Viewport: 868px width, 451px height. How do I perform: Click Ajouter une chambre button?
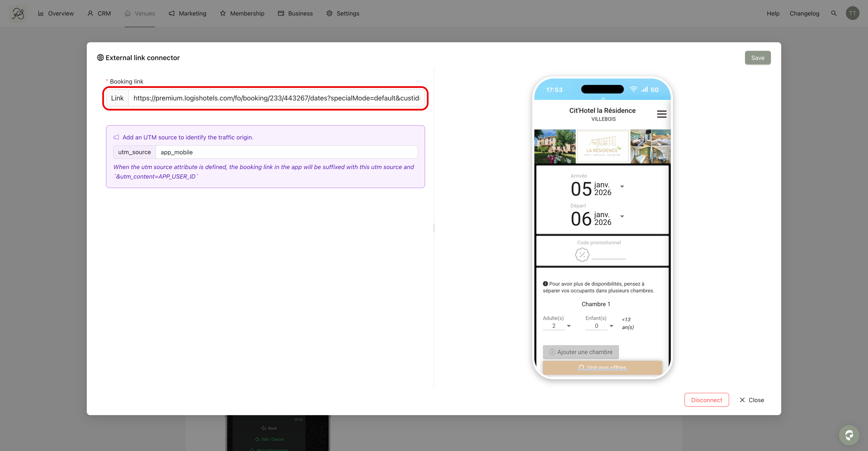coord(581,352)
